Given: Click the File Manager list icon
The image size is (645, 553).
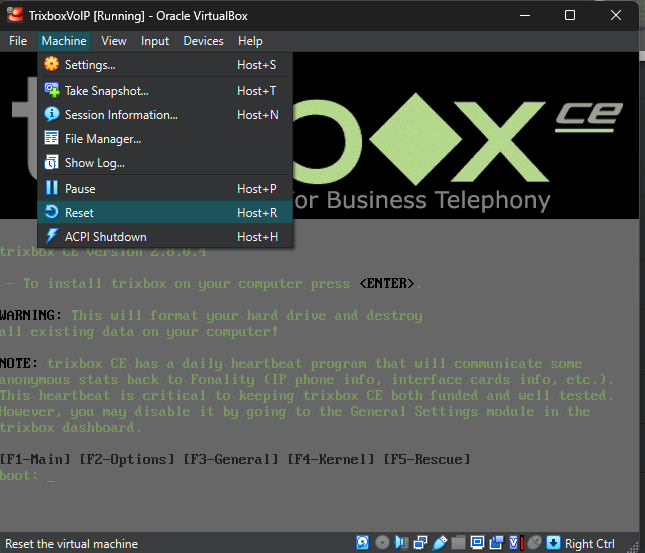Looking at the screenshot, I should (x=52, y=138).
